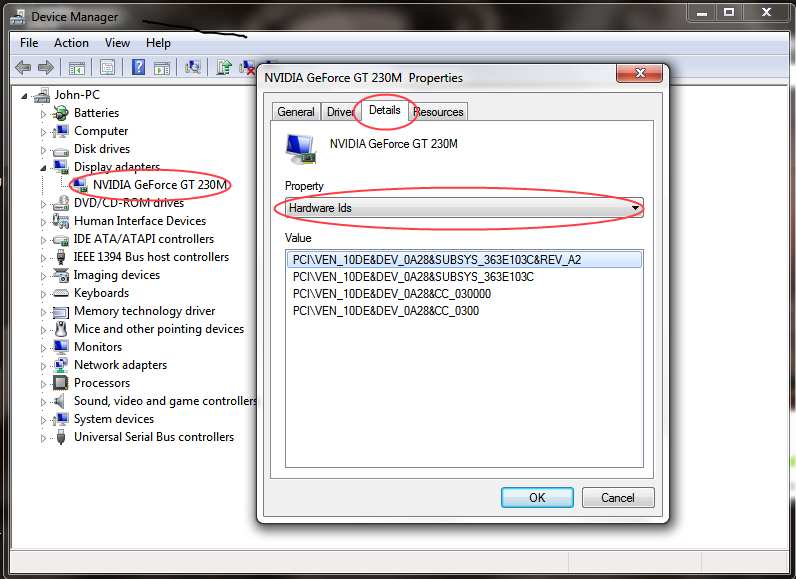Viewport: 796px width, 579px height.
Task: Expand the System devices node
Action: [43, 420]
